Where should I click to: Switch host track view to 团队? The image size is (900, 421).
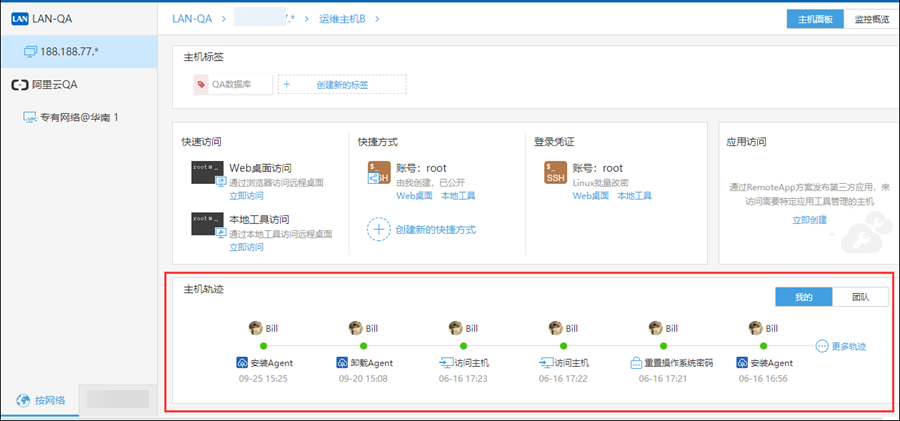(x=860, y=296)
